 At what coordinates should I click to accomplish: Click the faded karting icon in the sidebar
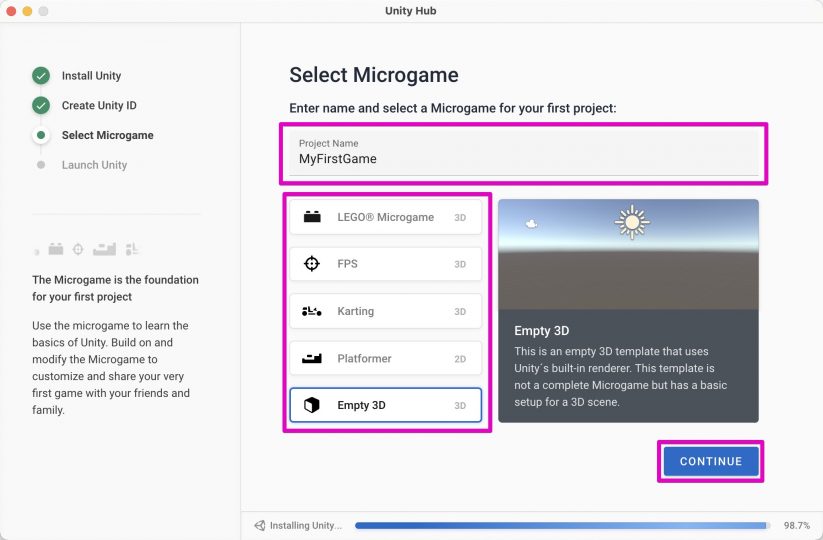click(x=132, y=249)
